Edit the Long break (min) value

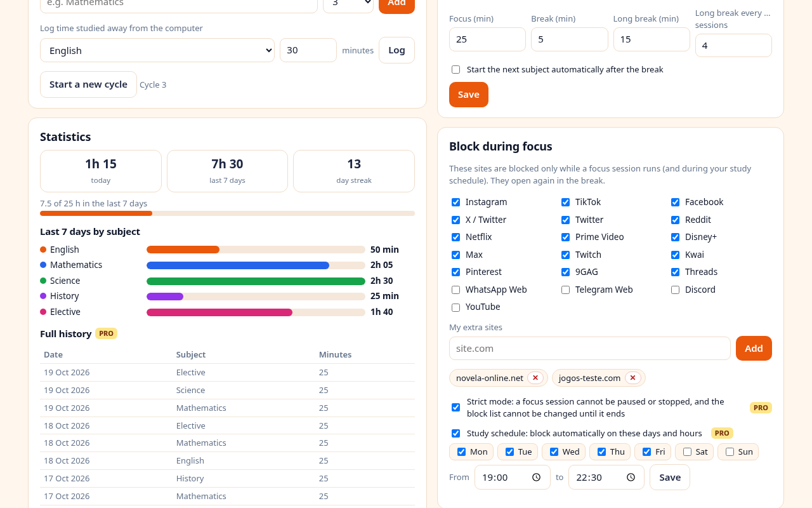coord(652,39)
